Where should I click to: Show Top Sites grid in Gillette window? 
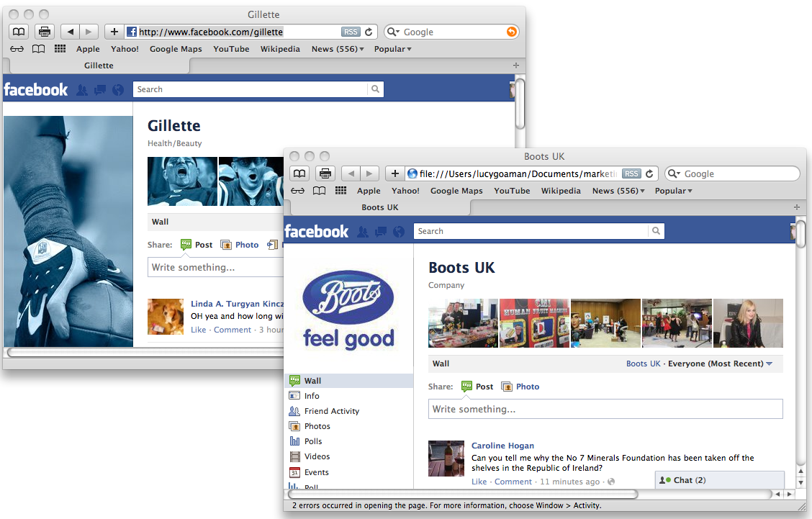pyautogui.click(x=60, y=49)
